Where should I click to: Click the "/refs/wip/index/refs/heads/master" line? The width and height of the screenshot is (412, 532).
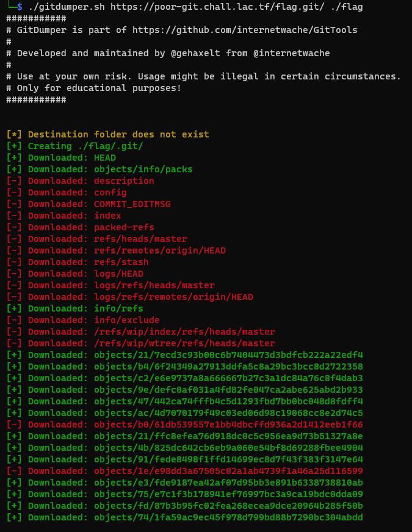184,332
